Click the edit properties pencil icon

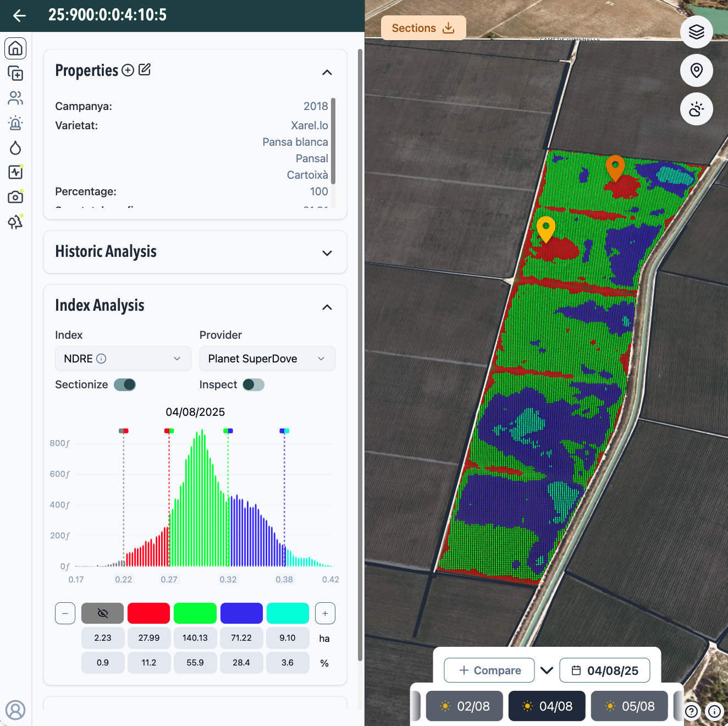145,70
